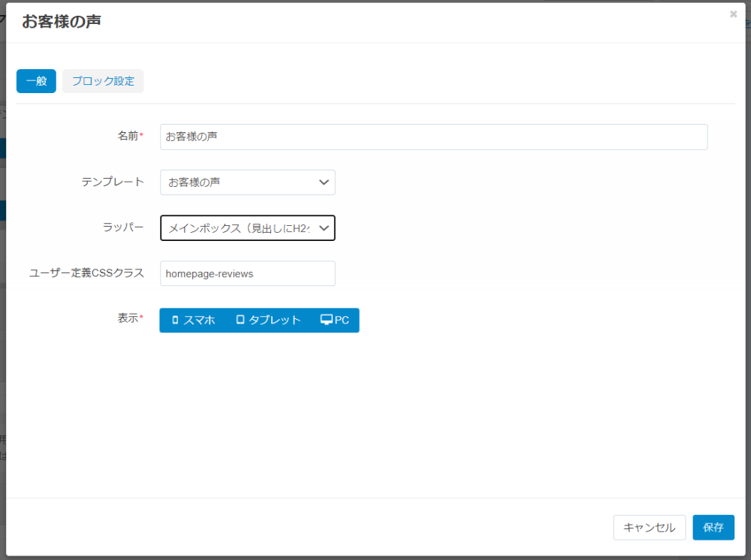Open the テンプレート dropdown
The image size is (751, 560).
247,182
